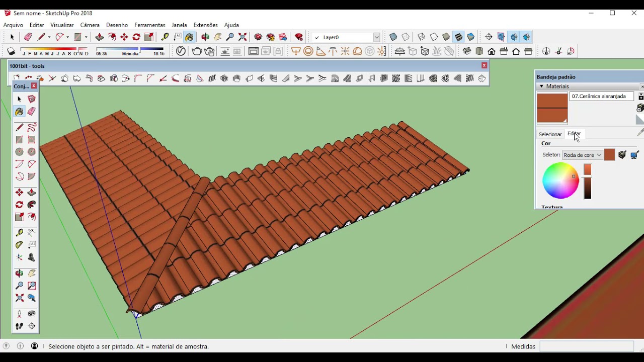Click the material name field 07.Cerâmica alaranjada
644x362 pixels.
(x=602, y=96)
